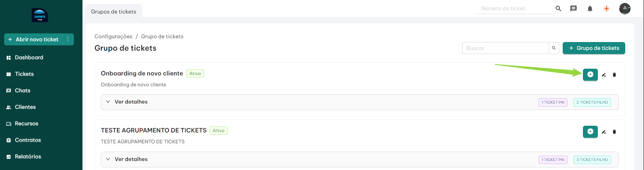Viewport: 644px width, 170px height.
Task: Edit the TESTE AGRUPAMENTO DE TICKETS group
Action: point(604,132)
